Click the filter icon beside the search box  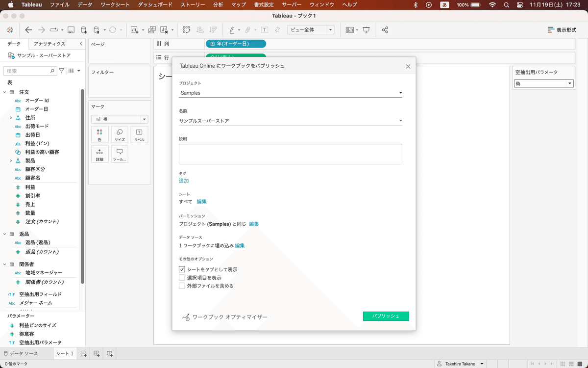click(x=61, y=71)
